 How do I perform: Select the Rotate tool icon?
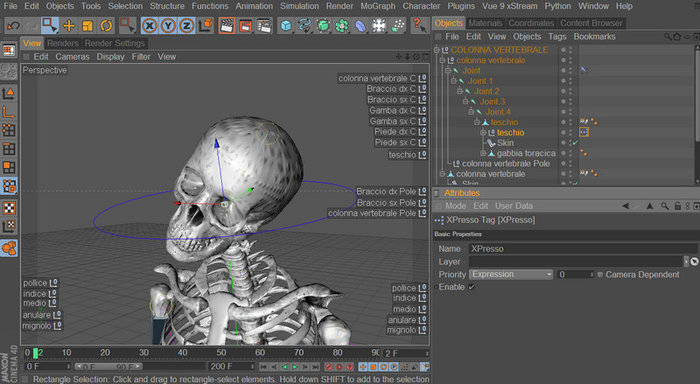tap(106, 26)
